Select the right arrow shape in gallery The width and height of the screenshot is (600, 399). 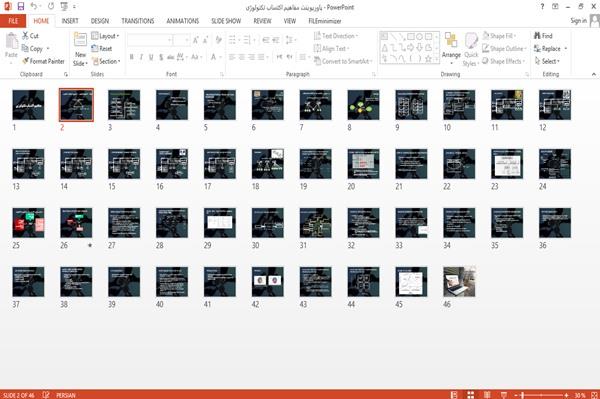(411, 47)
